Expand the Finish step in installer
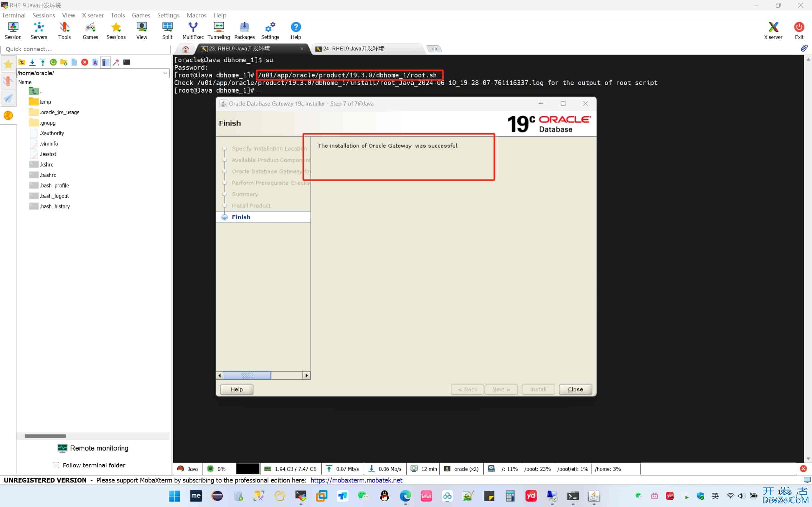This screenshot has width=812, height=507. point(241,217)
